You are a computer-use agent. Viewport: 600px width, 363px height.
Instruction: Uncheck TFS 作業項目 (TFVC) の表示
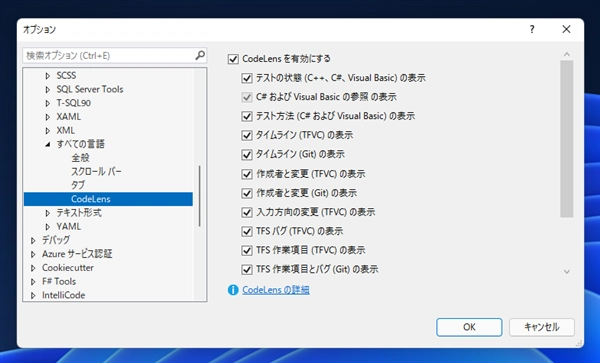[247, 251]
